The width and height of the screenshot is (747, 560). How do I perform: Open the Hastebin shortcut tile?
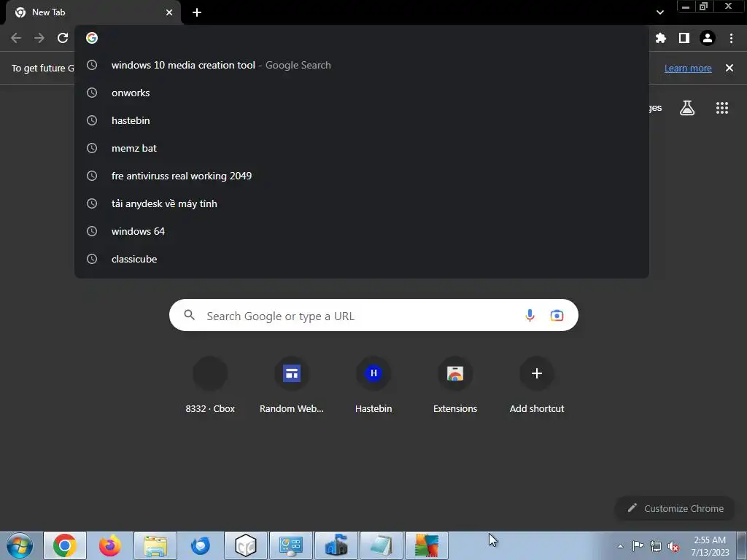click(373, 386)
